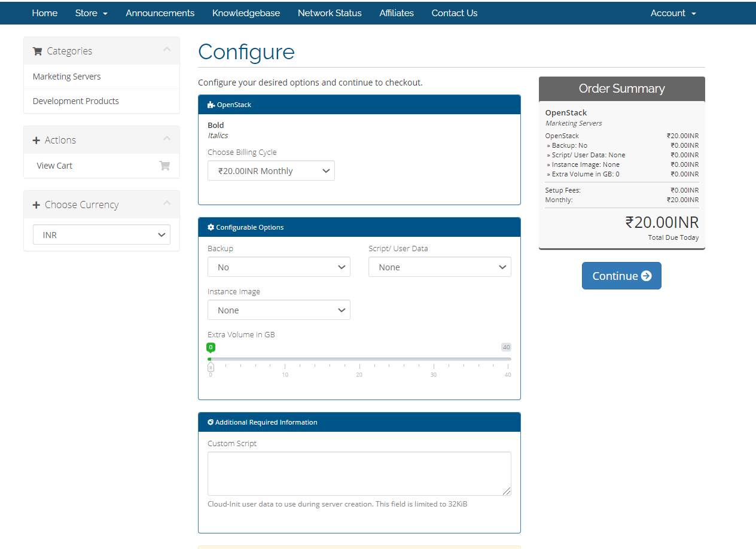Open Knowledgebase page
The width and height of the screenshot is (756, 549).
click(246, 13)
